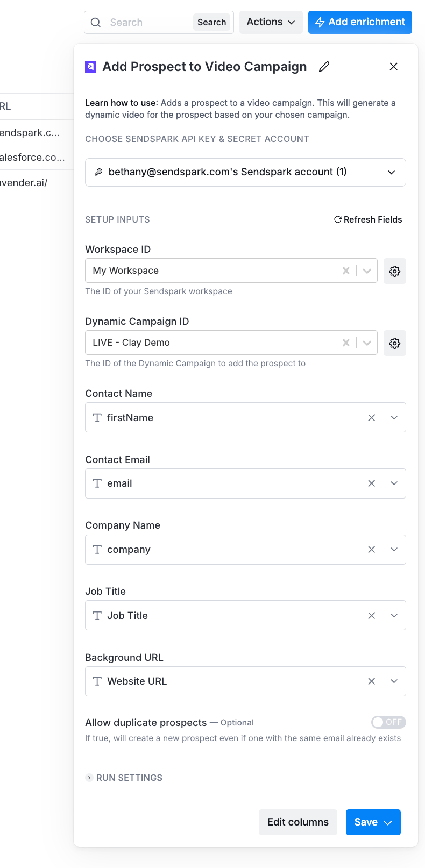This screenshot has width=425, height=868.
Task: Expand the Dynamic Campaign ID dropdown arrow
Action: point(367,343)
